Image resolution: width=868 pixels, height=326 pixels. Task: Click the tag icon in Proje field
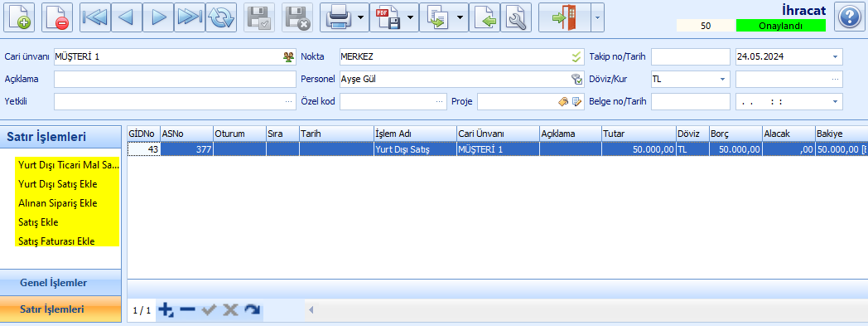[563, 101]
